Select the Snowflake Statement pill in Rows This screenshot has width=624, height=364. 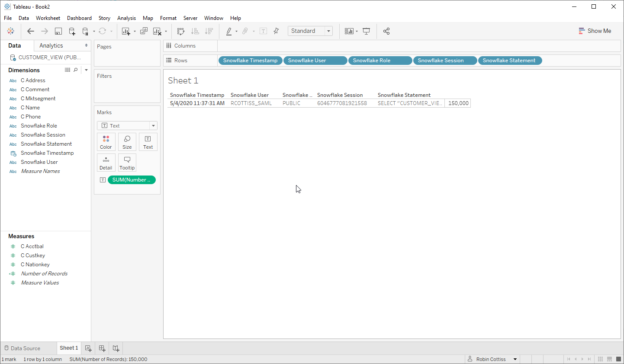click(x=510, y=61)
